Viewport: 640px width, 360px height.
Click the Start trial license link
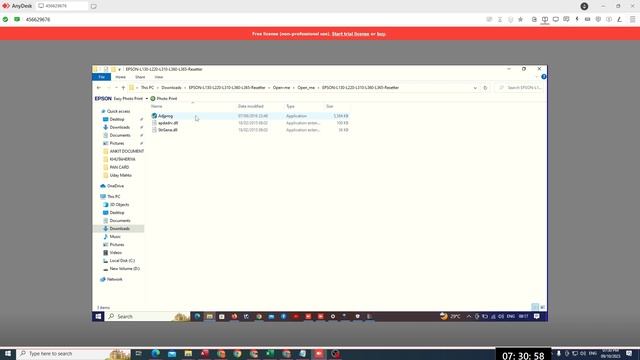coord(350,34)
